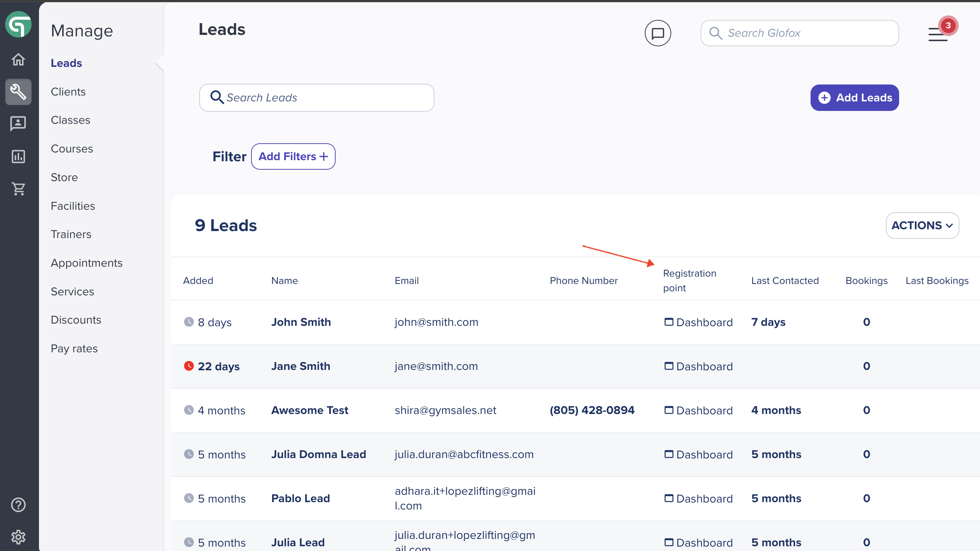Open John Smith lead profile
This screenshot has height=551, width=980.
[301, 322]
